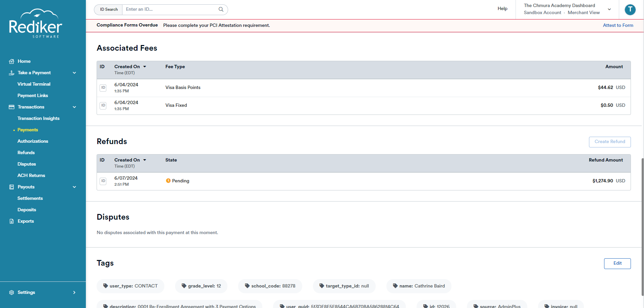Click Edit button for Tags
This screenshot has width=644, height=308.
617,263
